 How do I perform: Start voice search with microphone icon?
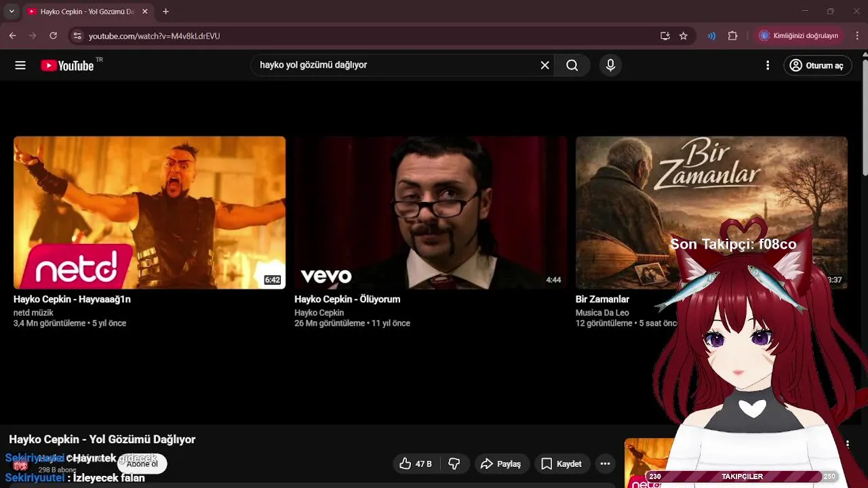(610, 65)
